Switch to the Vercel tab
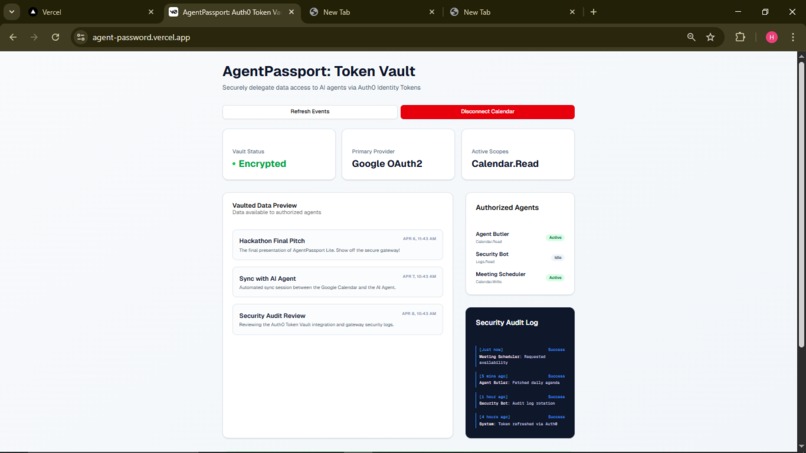Viewport: 806px width, 453px height. [91, 12]
